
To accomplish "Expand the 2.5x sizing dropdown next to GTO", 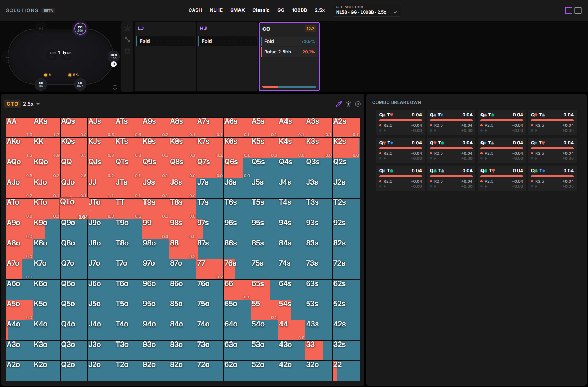I will 32,104.
